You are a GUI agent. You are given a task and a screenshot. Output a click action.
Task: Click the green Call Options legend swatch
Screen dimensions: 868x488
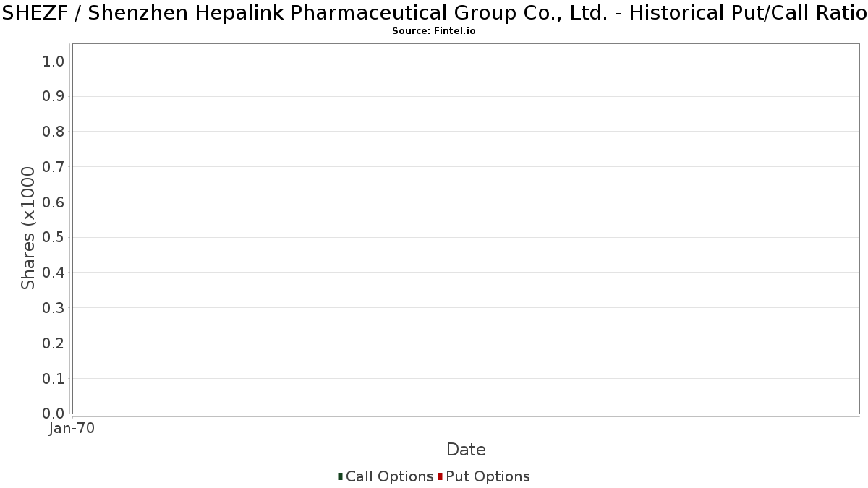point(340,476)
